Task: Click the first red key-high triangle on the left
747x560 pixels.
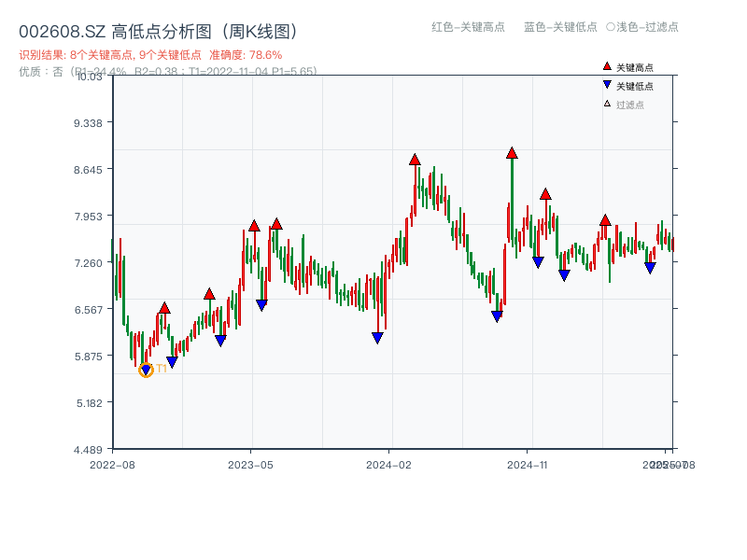Action: pos(164,308)
